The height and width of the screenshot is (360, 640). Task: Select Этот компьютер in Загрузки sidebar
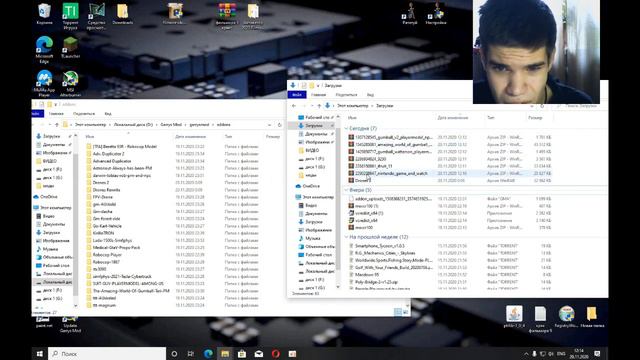(x=318, y=197)
